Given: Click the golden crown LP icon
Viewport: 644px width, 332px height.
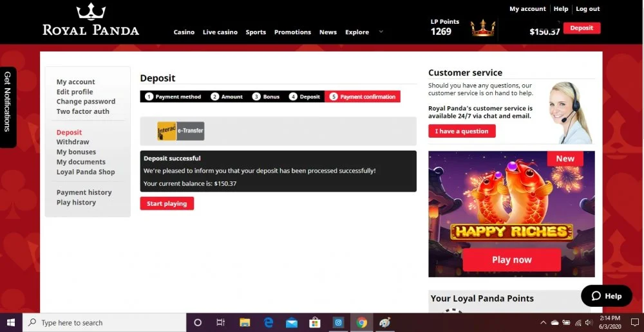Looking at the screenshot, I should click(483, 28).
